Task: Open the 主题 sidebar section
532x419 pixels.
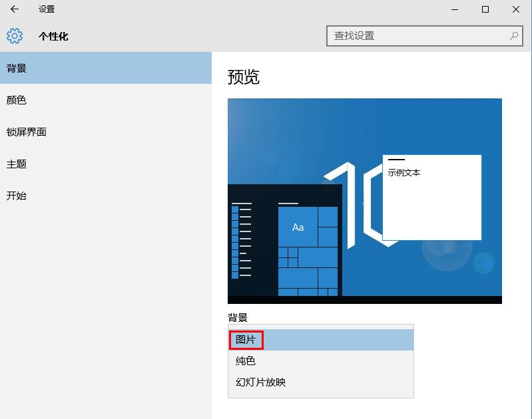Action: click(x=106, y=164)
